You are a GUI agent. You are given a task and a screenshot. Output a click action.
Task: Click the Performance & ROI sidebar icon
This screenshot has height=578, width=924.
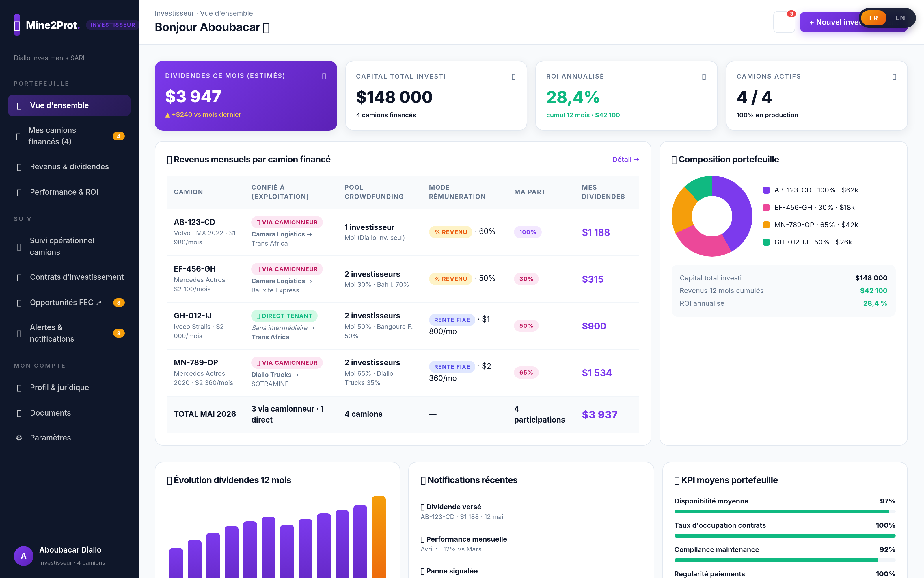19,192
